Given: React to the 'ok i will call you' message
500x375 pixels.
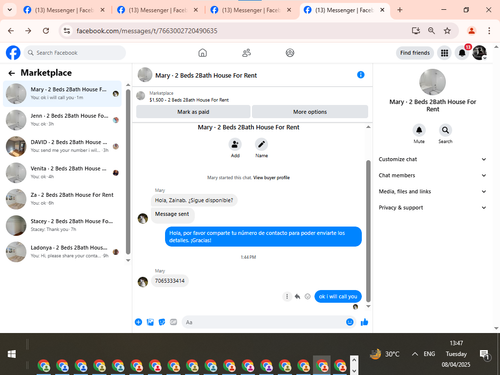Looking at the screenshot, I should (308, 296).
